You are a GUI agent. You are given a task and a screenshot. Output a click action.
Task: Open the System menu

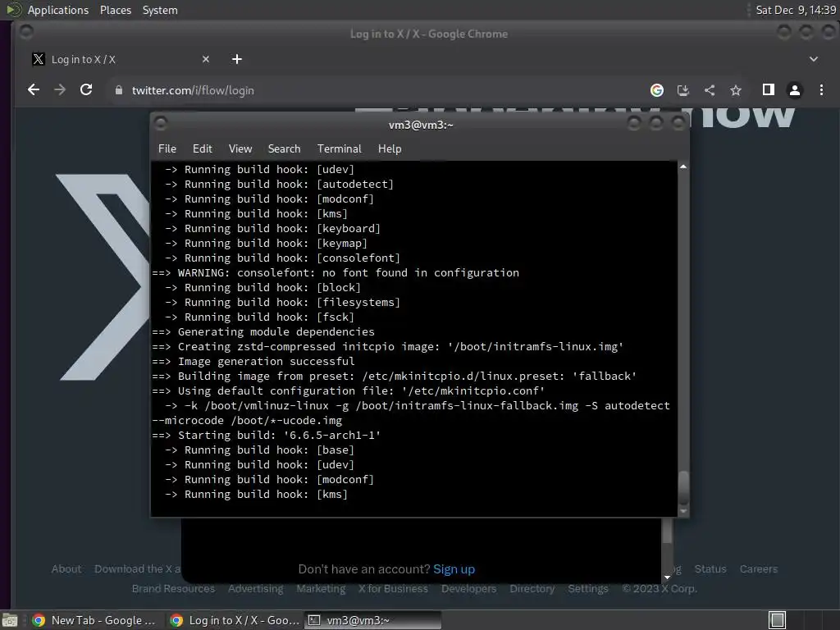point(160,10)
